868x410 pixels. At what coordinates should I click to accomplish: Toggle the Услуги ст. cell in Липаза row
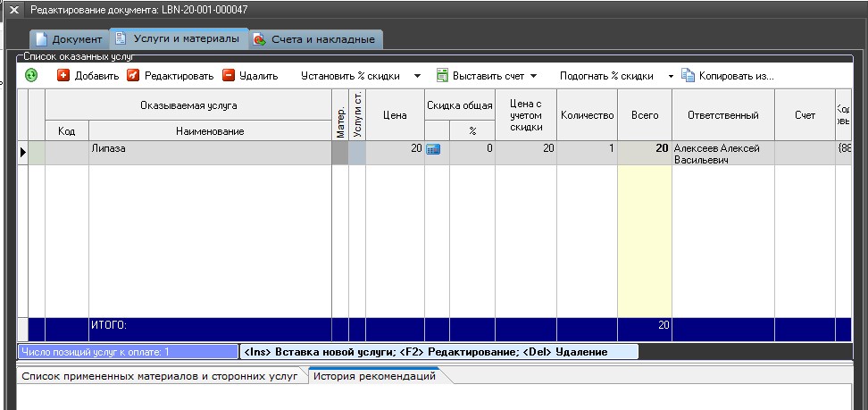[357, 153]
